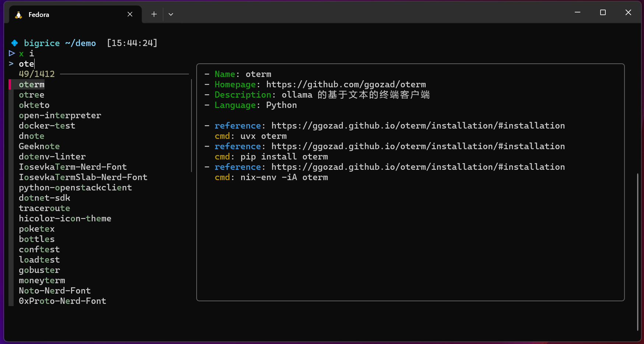Select 'oterm' in the results list
Screen dimensions: 644x344
(32, 84)
